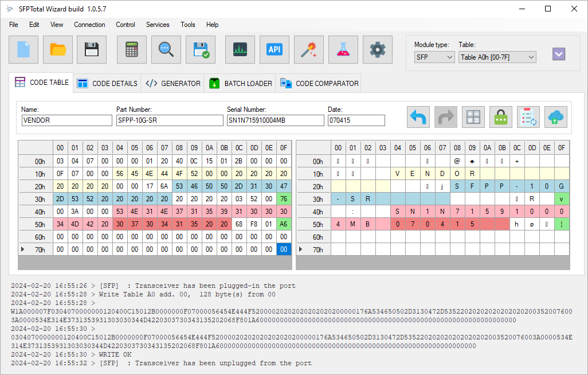Select ASCII cell @ in row 00h
This screenshot has height=375, width=588.
pyautogui.click(x=457, y=161)
